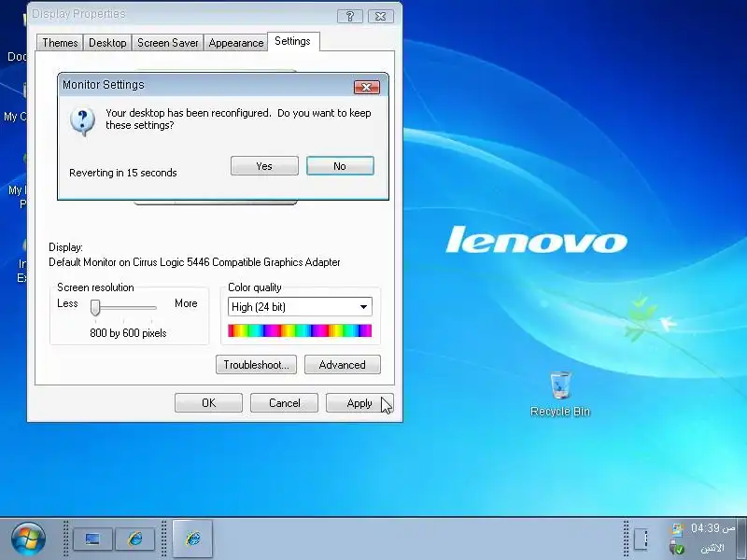Viewport: 747px width, 560px height.
Task: Click the Show Desktop quick launch icon
Action: [x=92, y=539]
